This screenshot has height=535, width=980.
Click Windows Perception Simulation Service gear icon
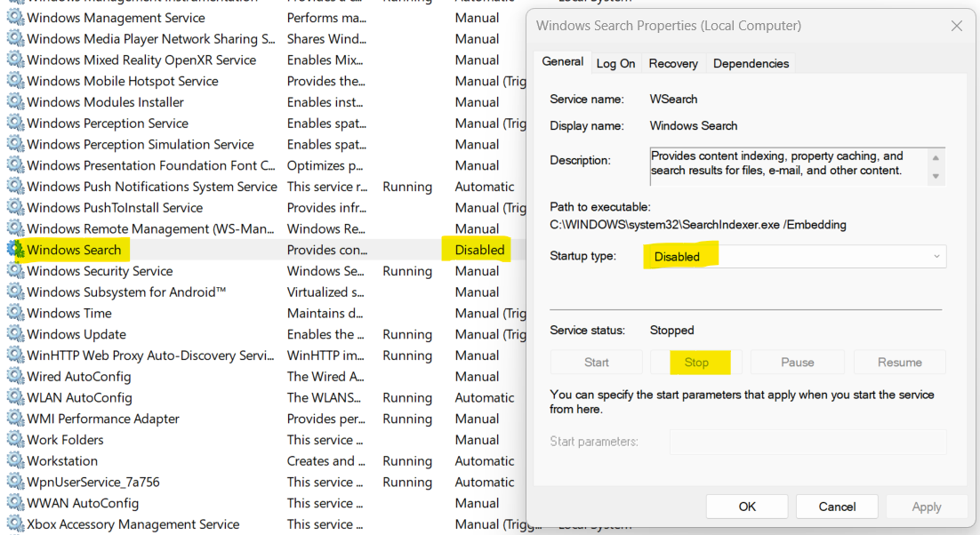click(16, 144)
